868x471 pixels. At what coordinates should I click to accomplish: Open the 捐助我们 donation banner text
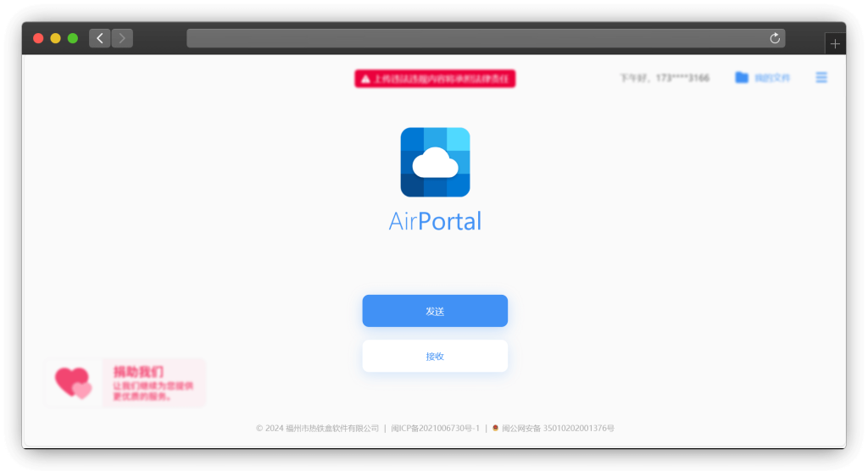tap(139, 371)
